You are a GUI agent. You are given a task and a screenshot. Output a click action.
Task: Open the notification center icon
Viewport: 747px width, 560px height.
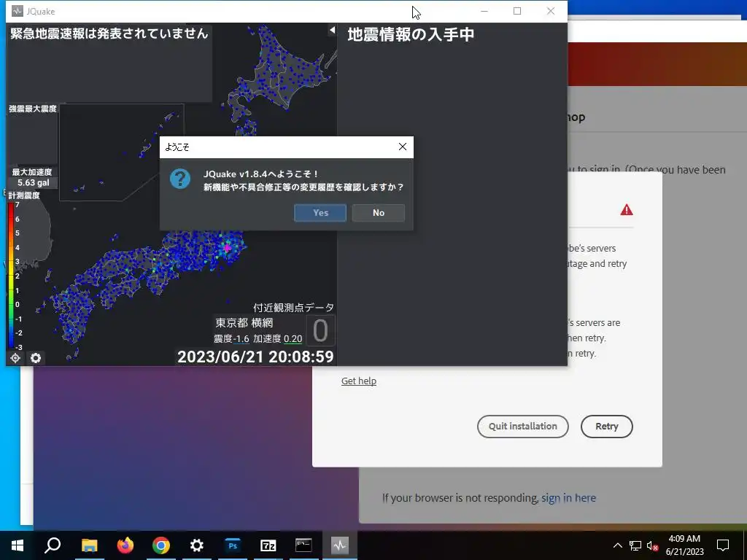point(723,545)
